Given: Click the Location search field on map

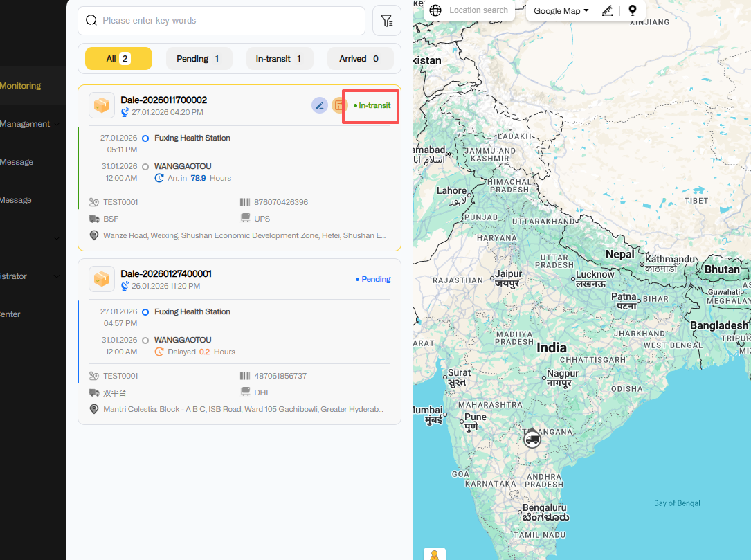Looking at the screenshot, I should pyautogui.click(x=478, y=10).
